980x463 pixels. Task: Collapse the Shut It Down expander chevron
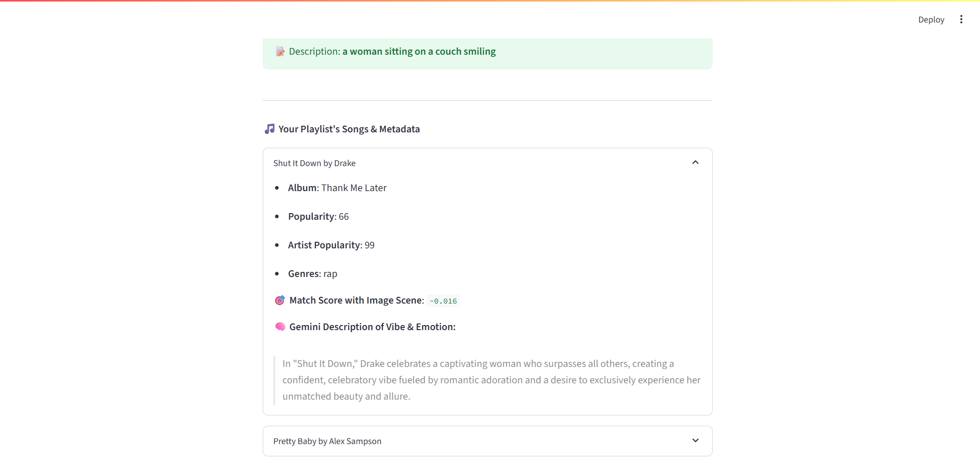pyautogui.click(x=695, y=163)
